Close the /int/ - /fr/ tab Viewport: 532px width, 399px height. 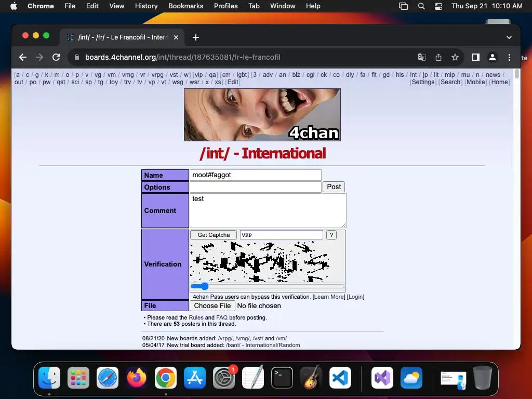[x=176, y=37]
